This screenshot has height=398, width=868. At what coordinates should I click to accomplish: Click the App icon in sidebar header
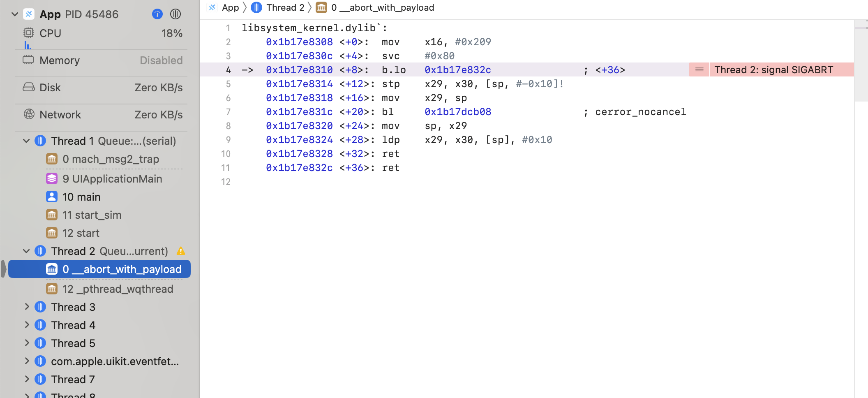click(29, 14)
